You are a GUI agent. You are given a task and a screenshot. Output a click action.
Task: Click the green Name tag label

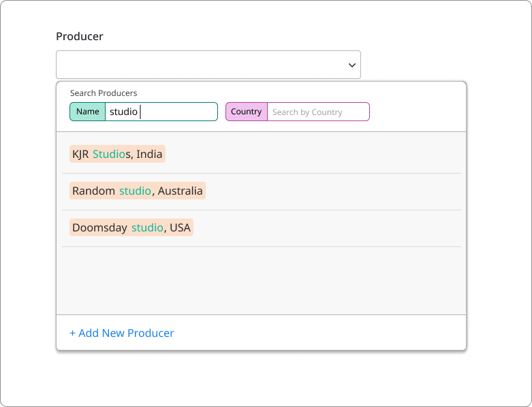[x=88, y=112]
